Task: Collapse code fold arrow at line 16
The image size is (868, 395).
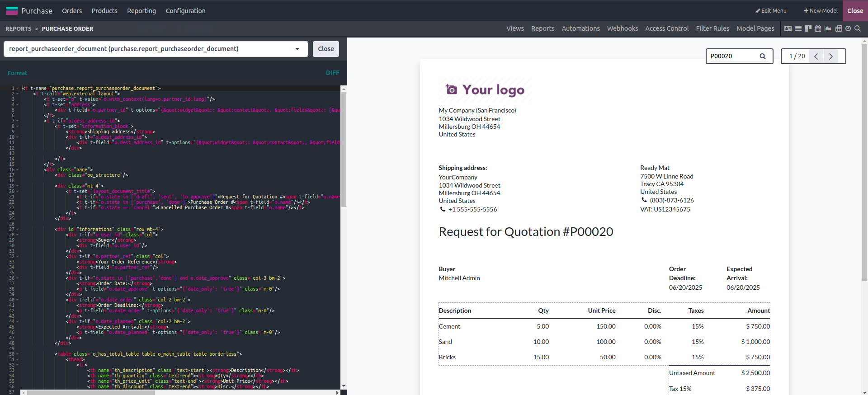Action: click(x=18, y=170)
